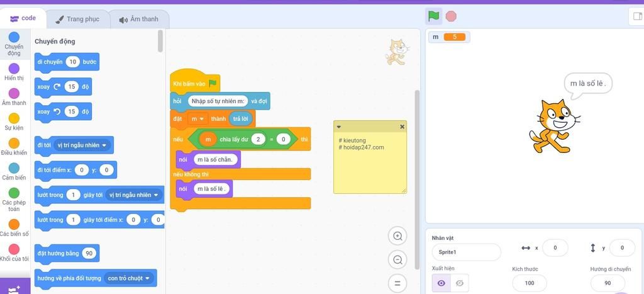Click the Scratch cat sprite on stage
644x294 pixels.
pos(555,126)
